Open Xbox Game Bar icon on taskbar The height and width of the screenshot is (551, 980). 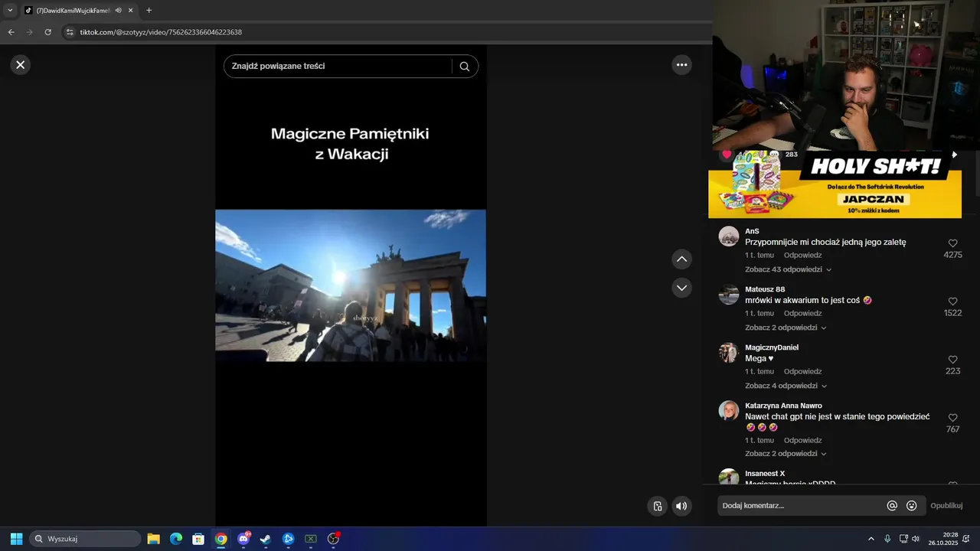tap(311, 539)
